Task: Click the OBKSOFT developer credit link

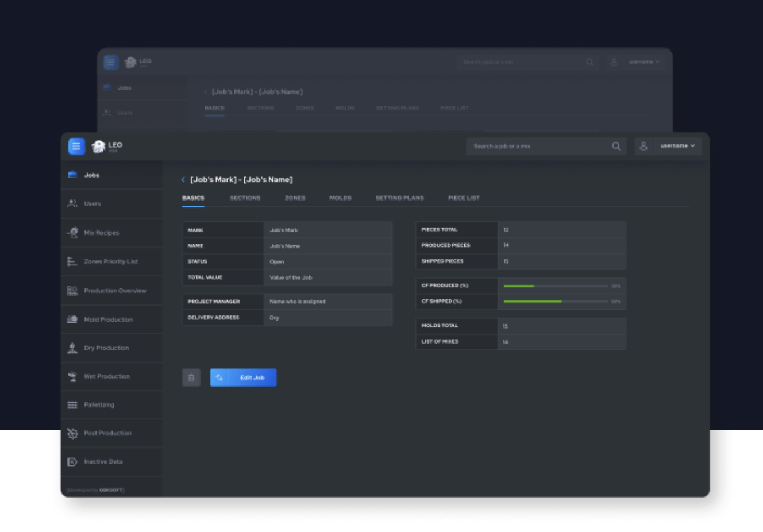Action: point(111,490)
